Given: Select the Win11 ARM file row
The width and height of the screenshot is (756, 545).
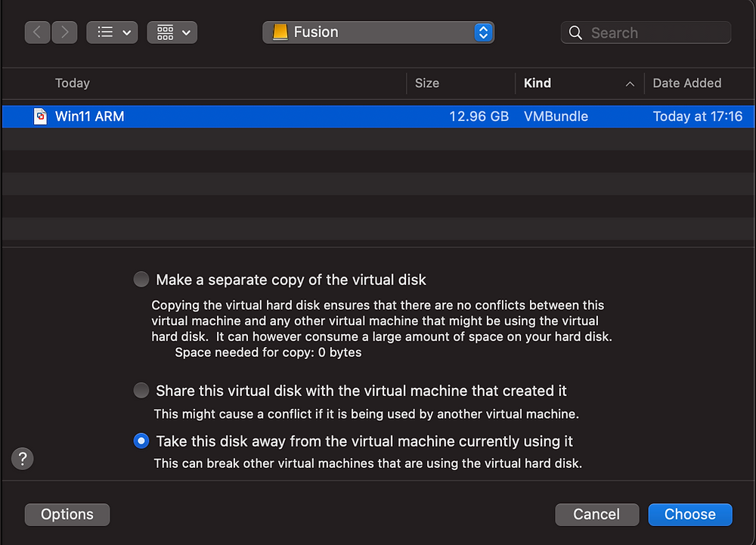Looking at the screenshot, I should coord(378,116).
